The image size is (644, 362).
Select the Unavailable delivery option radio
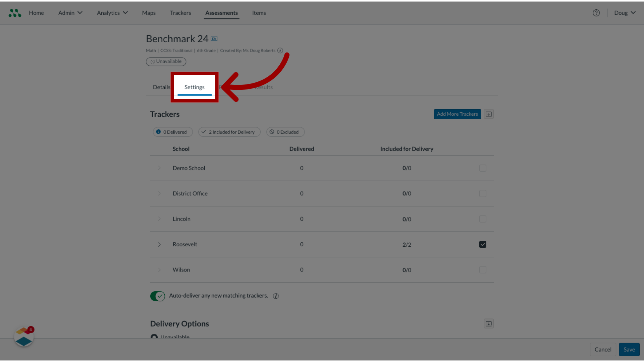coord(154,337)
